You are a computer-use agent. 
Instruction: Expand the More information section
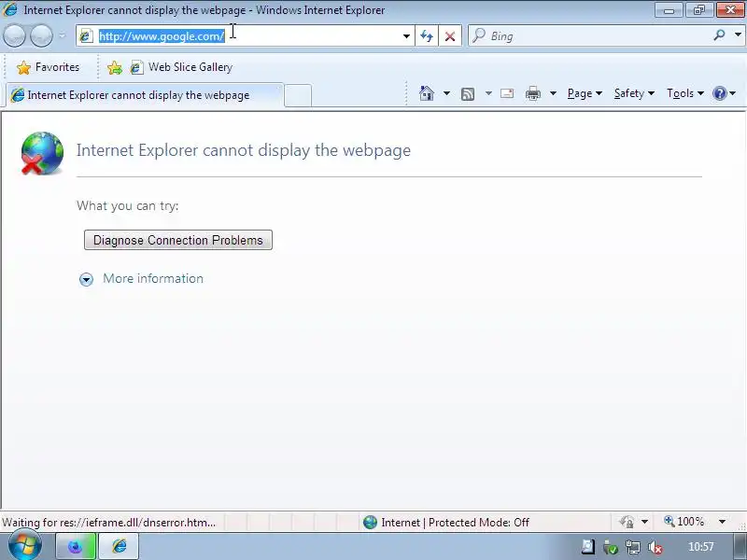[x=86, y=279]
